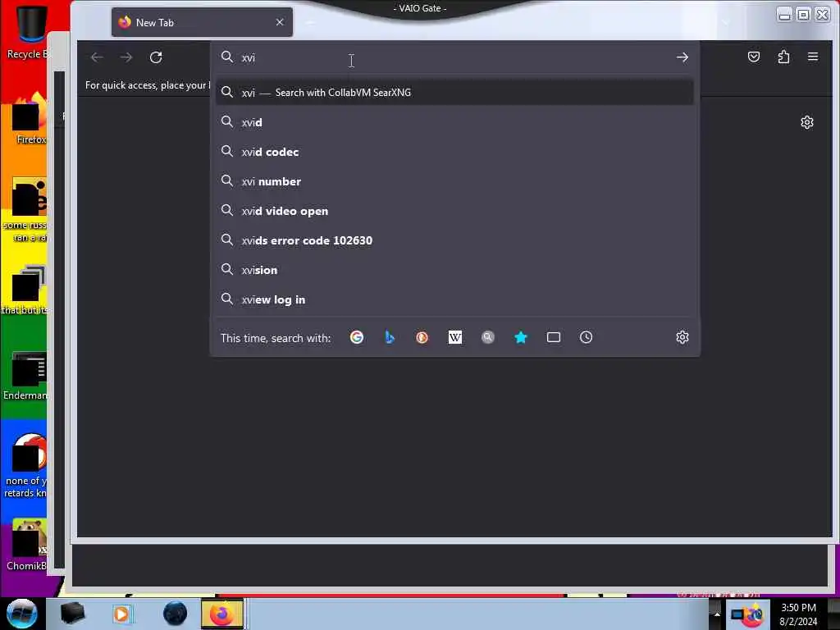The width and height of the screenshot is (840, 630).
Task: Click the taskbar clock 3:50 PM
Action: [x=798, y=614]
